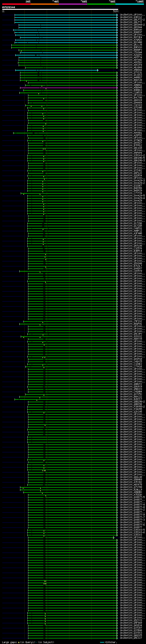Select hit label UniRef100_A3F4W8
Image resolution: width=146 pixels, height=644 pixels.
[131, 233]
